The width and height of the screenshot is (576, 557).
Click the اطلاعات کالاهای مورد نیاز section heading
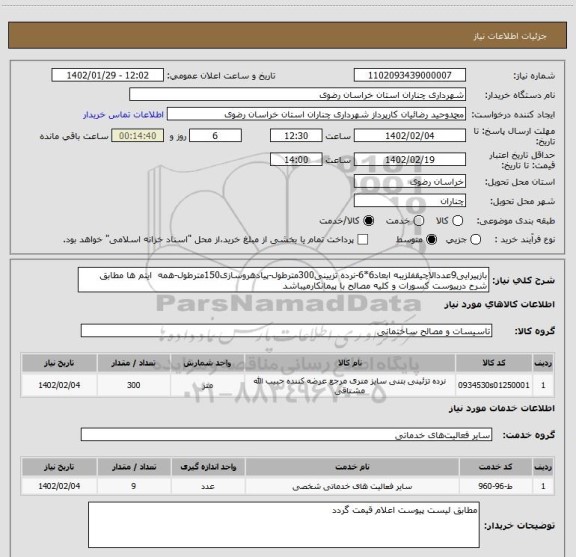click(x=500, y=304)
